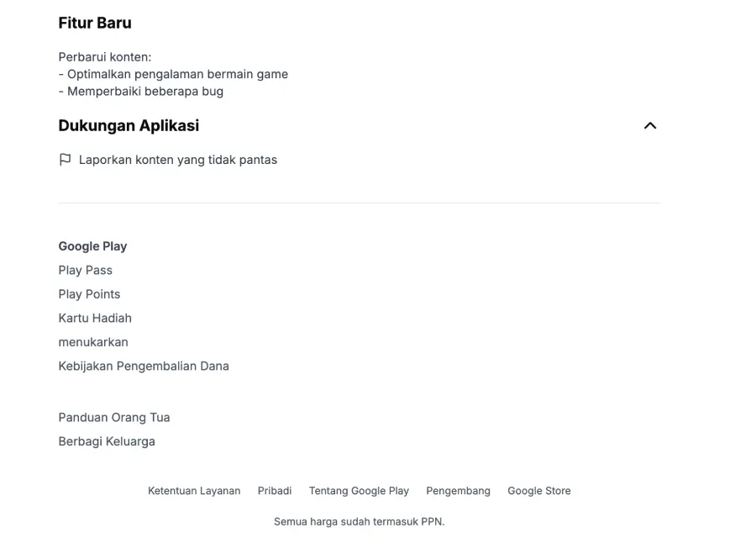Collapse the Dukungan Aplikasi section chevron

click(649, 126)
